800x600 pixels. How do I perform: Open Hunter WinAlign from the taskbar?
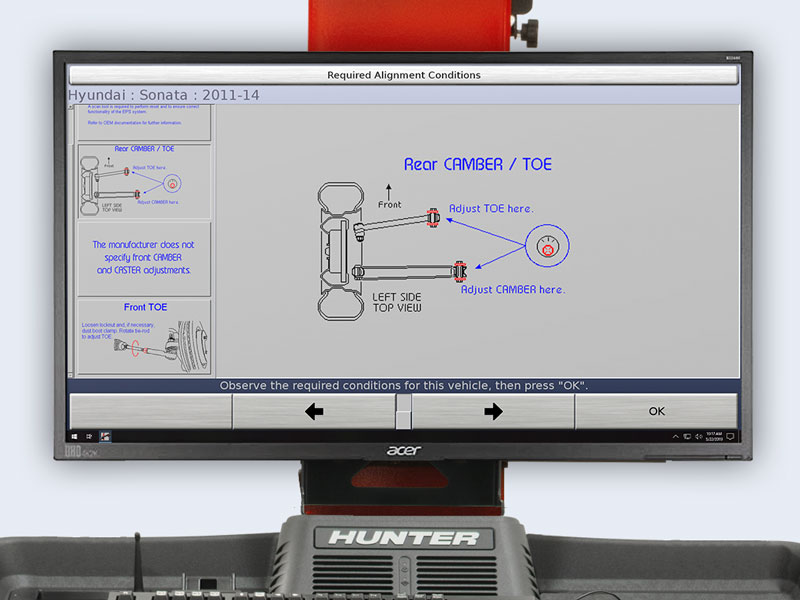pyautogui.click(x=105, y=436)
